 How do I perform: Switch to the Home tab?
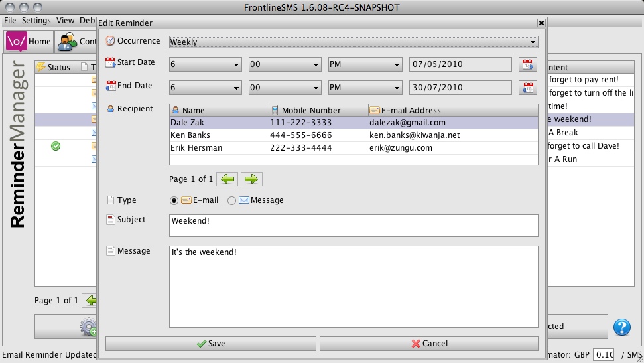pos(29,42)
